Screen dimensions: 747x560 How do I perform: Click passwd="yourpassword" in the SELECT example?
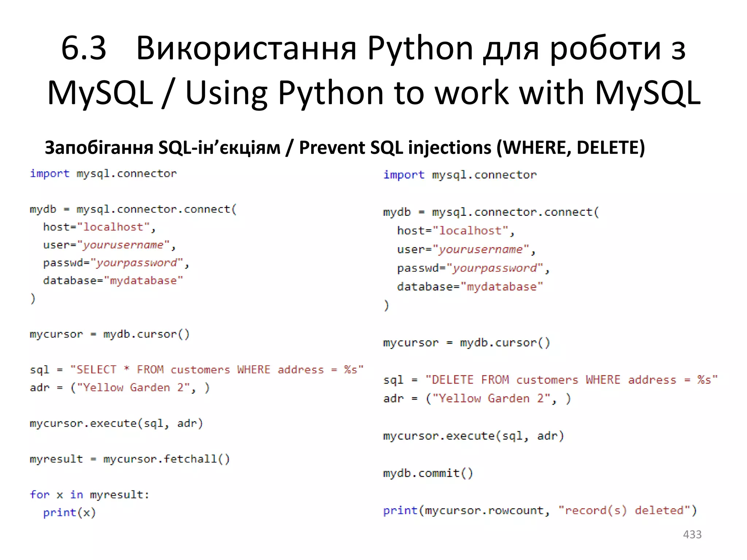[116, 263]
